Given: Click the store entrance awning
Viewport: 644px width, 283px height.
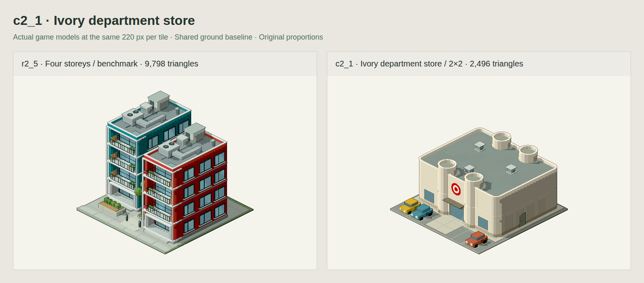Looking at the screenshot, I should pos(453,203).
